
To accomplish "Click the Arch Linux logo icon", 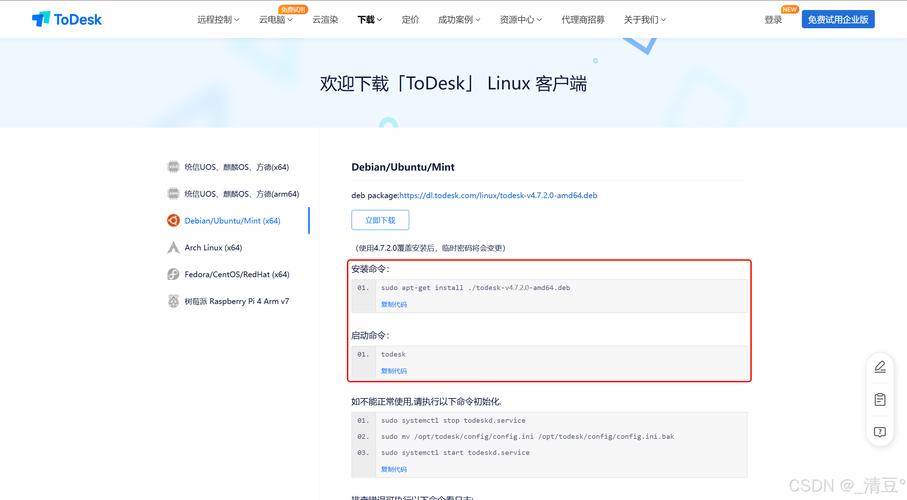I will click(173, 247).
